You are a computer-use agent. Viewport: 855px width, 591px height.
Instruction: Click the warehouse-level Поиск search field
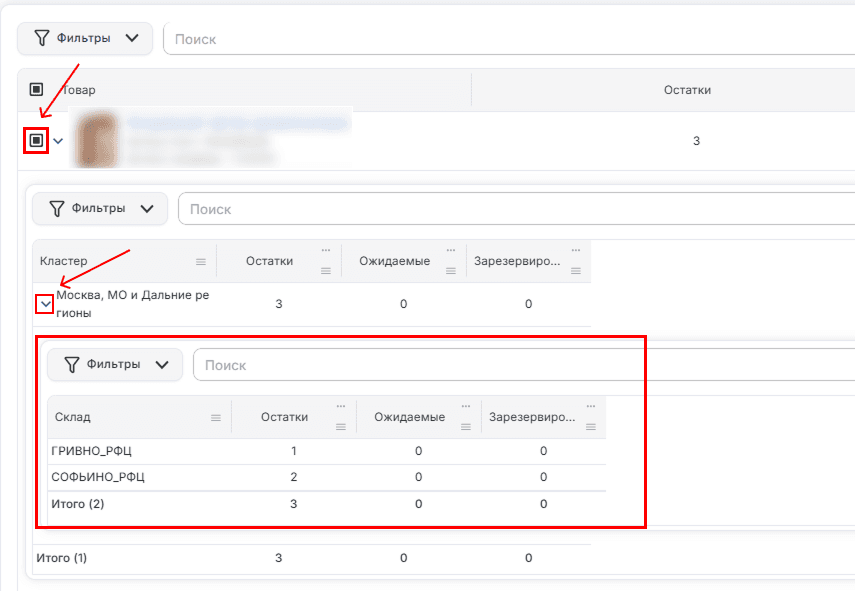click(x=524, y=365)
